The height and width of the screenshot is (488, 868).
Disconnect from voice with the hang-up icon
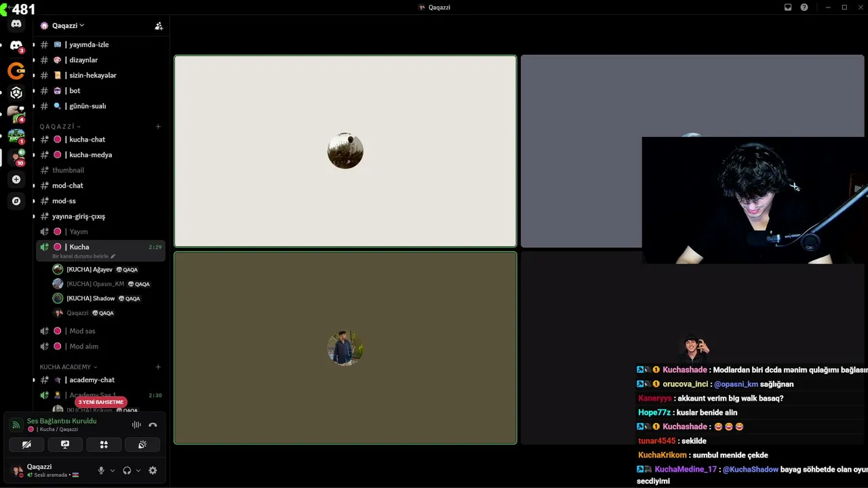(x=153, y=425)
